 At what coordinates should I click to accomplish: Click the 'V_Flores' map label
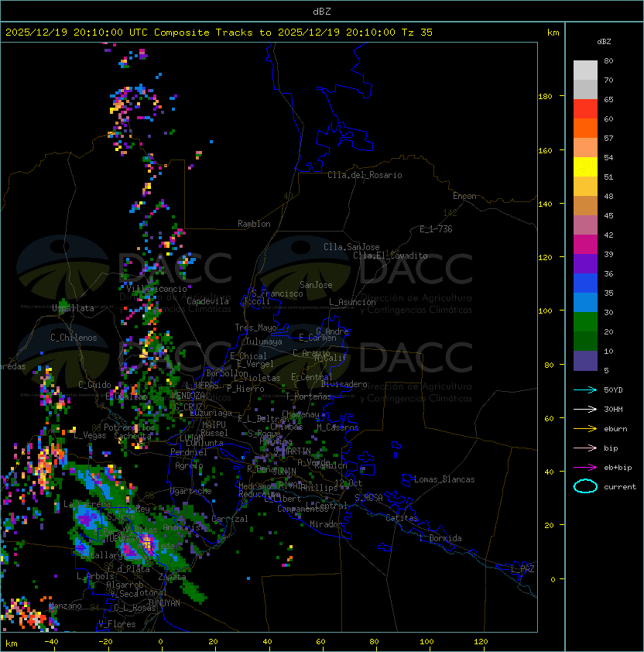(117, 624)
